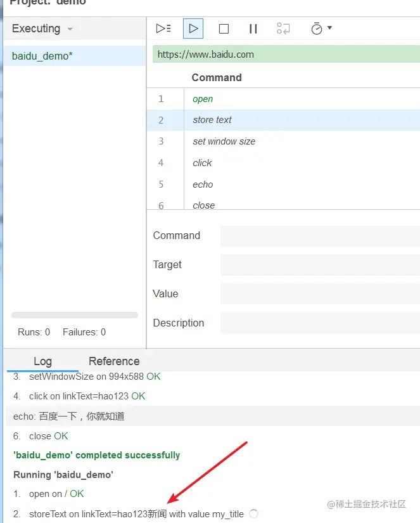Click Failures: 0 counter
The image size is (420, 523).
[x=84, y=332]
